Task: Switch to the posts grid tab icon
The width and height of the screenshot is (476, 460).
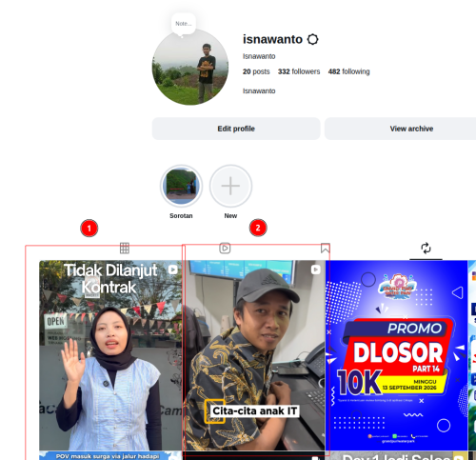Action: tap(125, 248)
